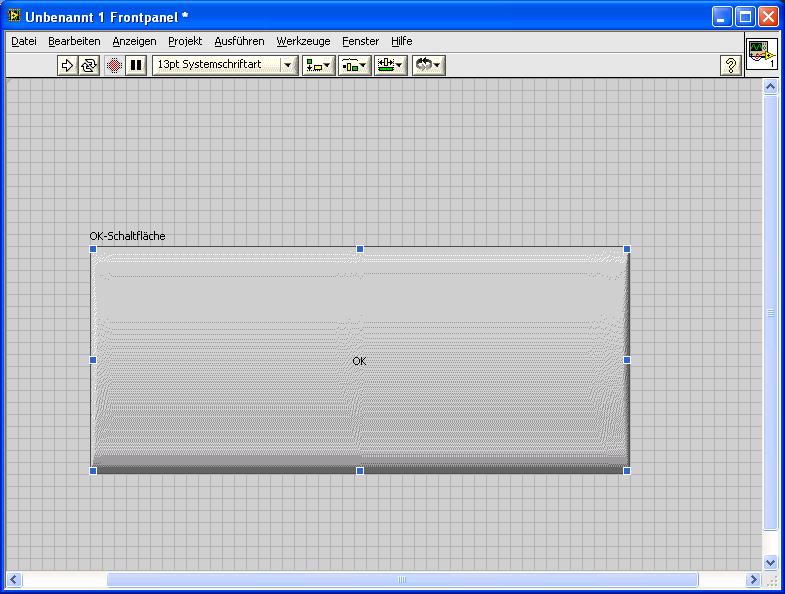Click the VI icon pane at top right

762,54
